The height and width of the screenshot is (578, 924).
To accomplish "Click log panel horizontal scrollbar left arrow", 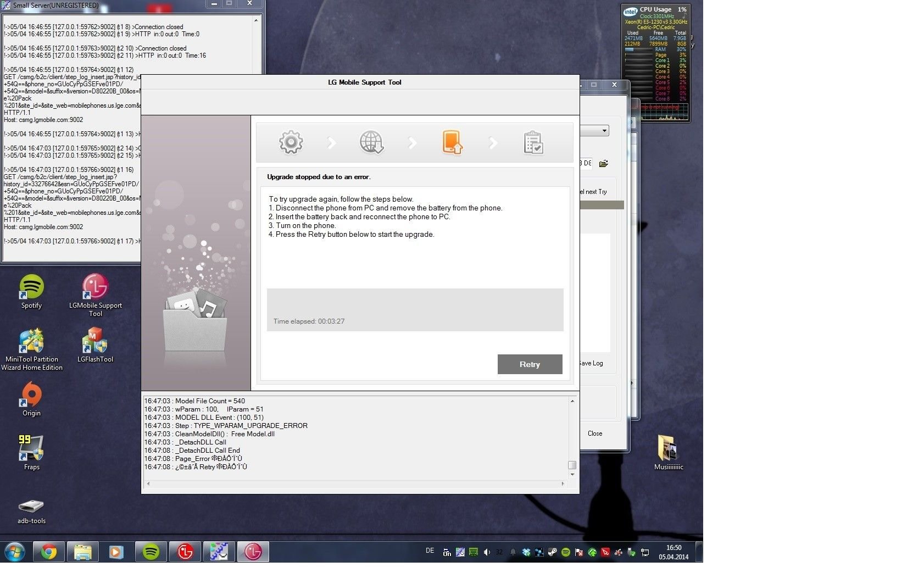I will (148, 483).
